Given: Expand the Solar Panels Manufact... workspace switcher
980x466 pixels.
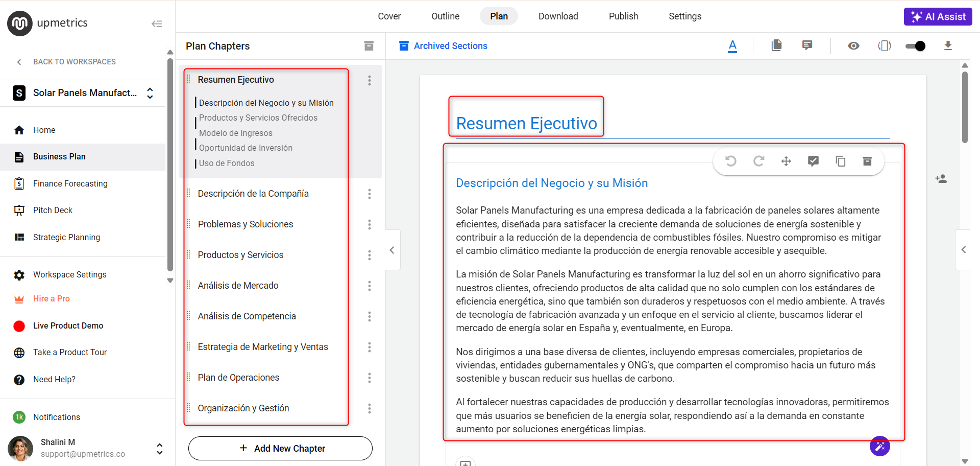Looking at the screenshot, I should coord(150,93).
